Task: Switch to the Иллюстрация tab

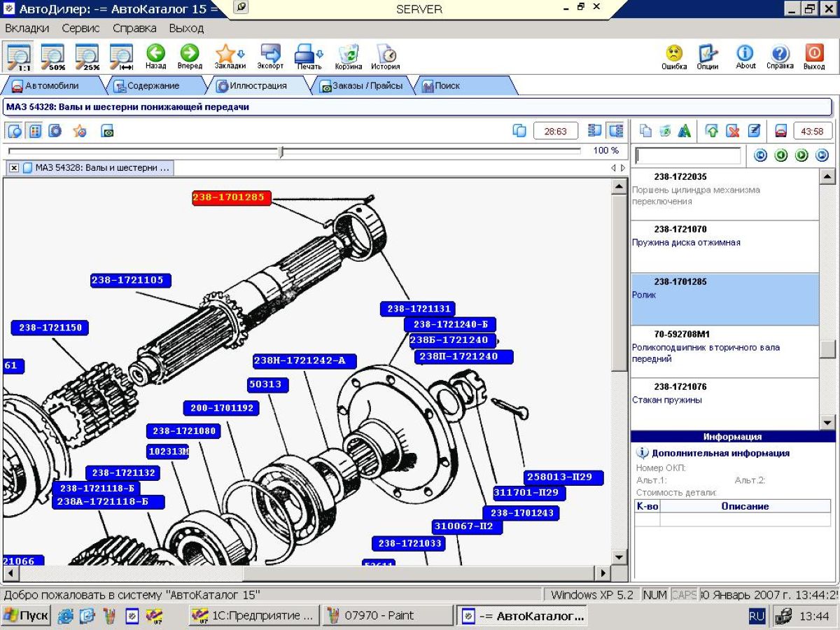Action: pyautogui.click(x=258, y=85)
